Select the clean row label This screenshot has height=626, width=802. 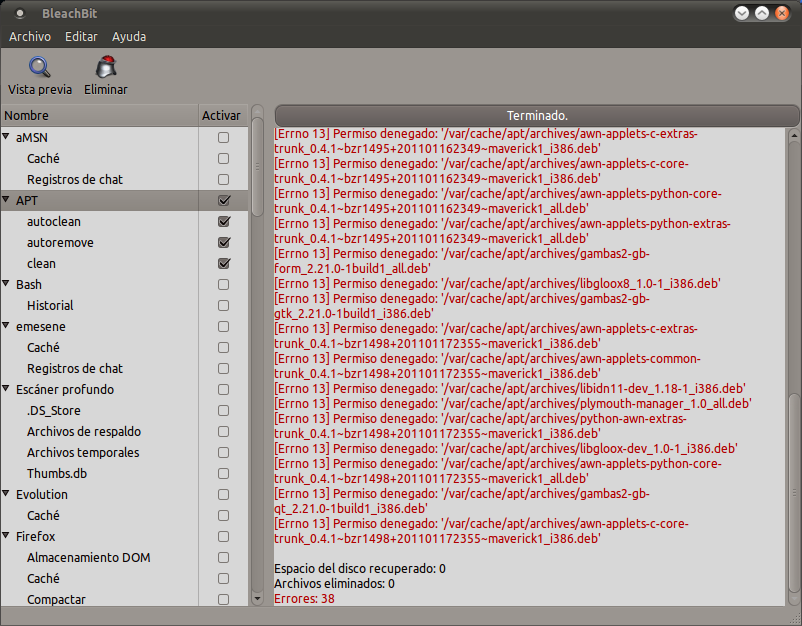(41, 263)
